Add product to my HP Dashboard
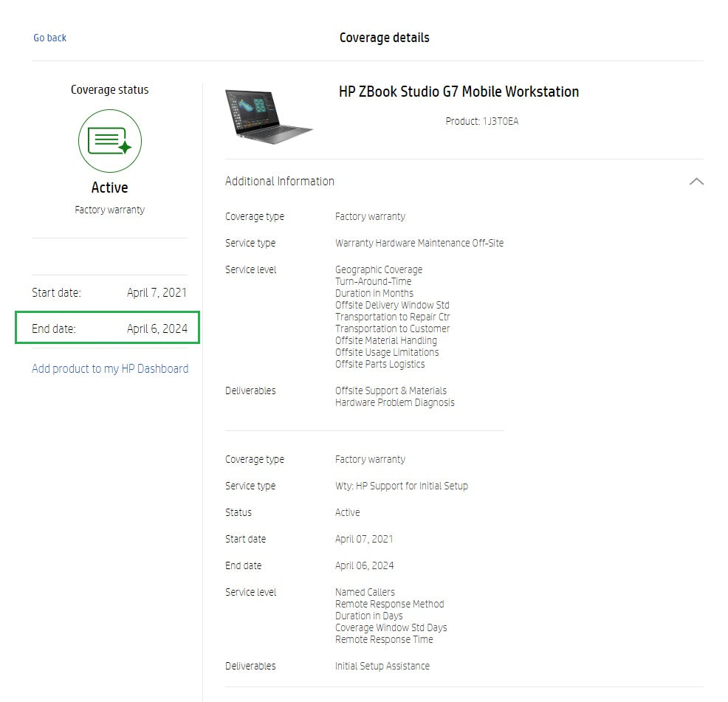 click(109, 368)
